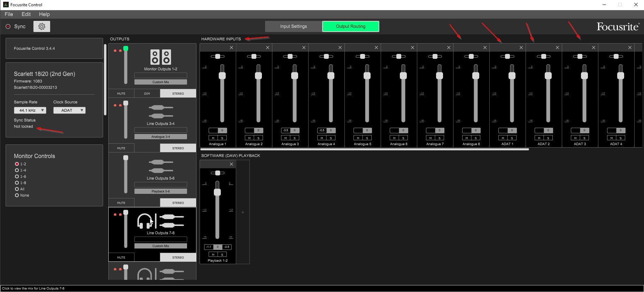Remove the Analogue 1 channel with X

click(231, 48)
